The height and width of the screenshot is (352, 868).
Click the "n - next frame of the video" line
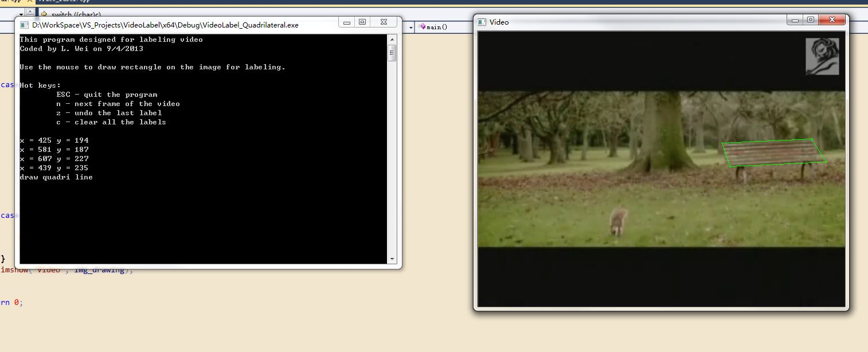pyautogui.click(x=118, y=104)
